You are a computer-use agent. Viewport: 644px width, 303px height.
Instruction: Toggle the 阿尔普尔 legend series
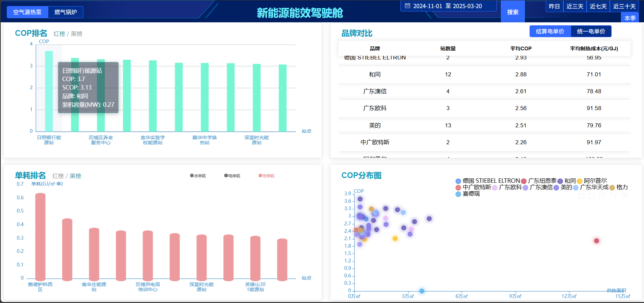tap(592, 181)
